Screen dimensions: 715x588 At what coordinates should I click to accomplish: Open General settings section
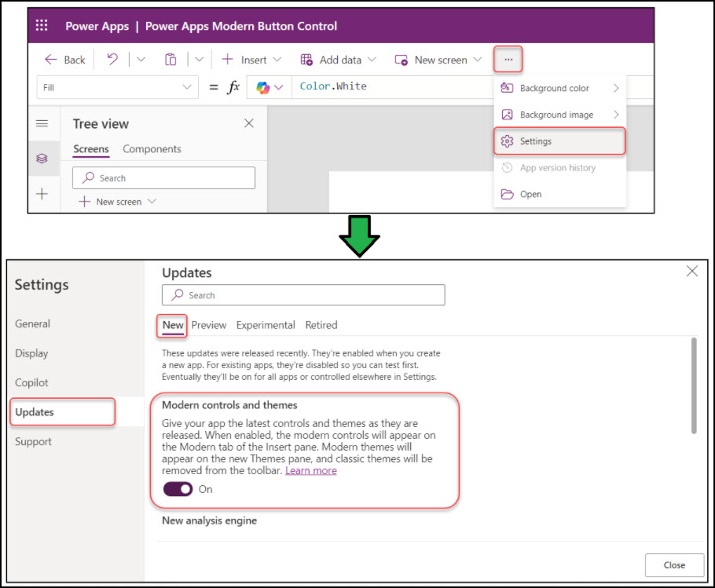click(x=32, y=324)
